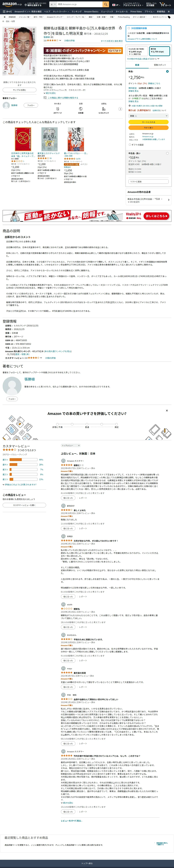The width and height of the screenshot is (174, 868).
Task: Click リストに追加 button
Action: click(148, 181)
